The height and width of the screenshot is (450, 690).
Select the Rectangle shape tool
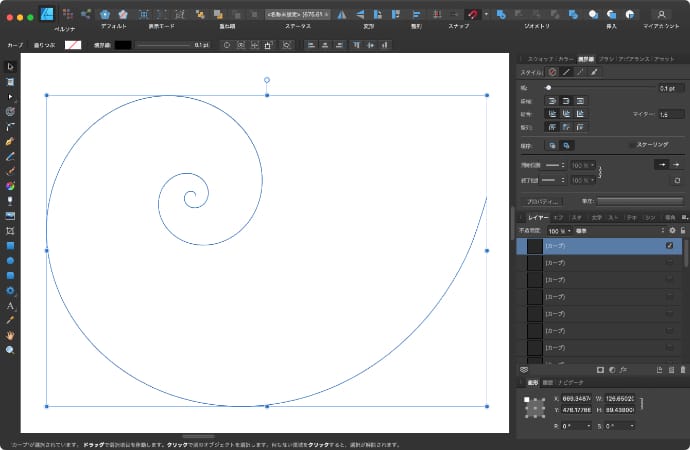click(x=10, y=246)
